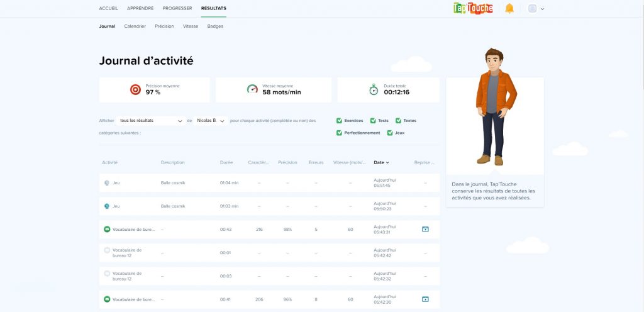Toggle the Tests category checkbox

click(x=373, y=121)
